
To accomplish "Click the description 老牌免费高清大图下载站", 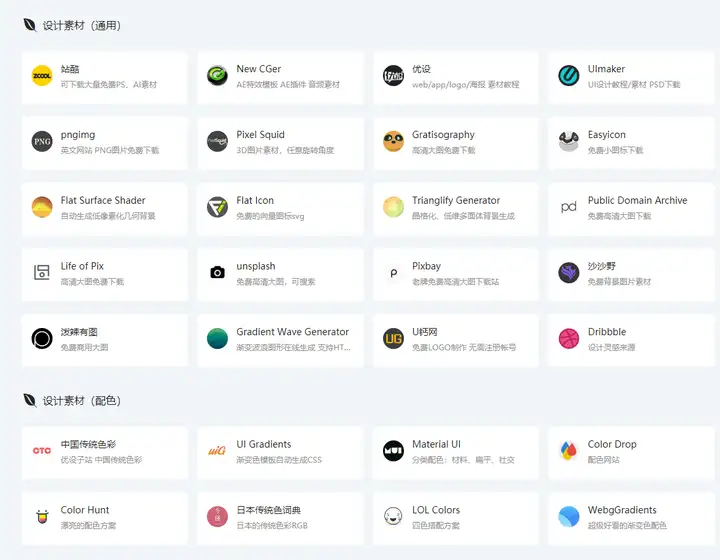I will tap(455, 282).
